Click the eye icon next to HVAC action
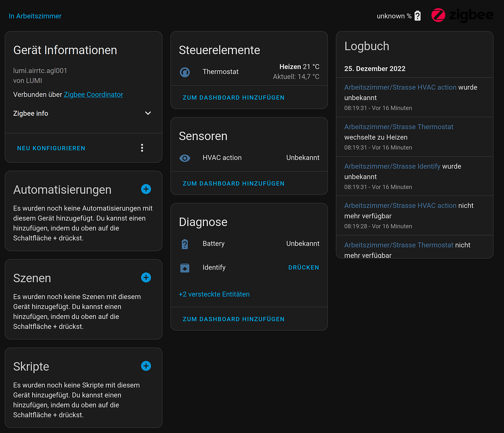This screenshot has height=433, width=504. [x=185, y=158]
